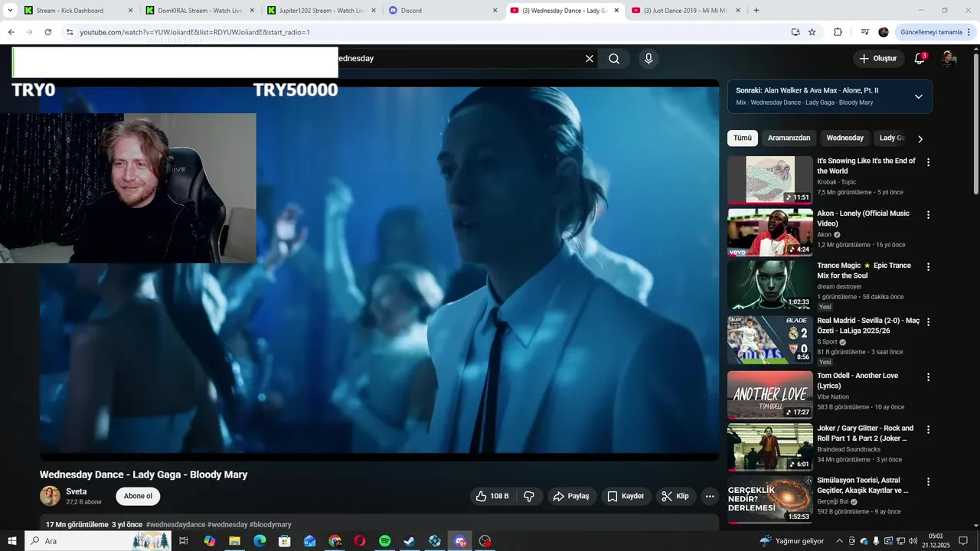This screenshot has height=551, width=980.
Task: Select the Tümü filter chip
Action: (x=743, y=138)
